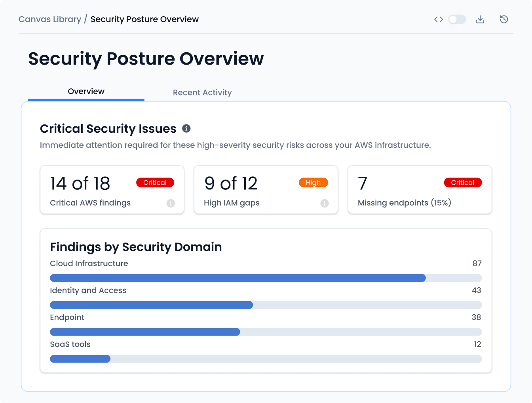
Task: Toggle the code view switch
Action: (457, 19)
